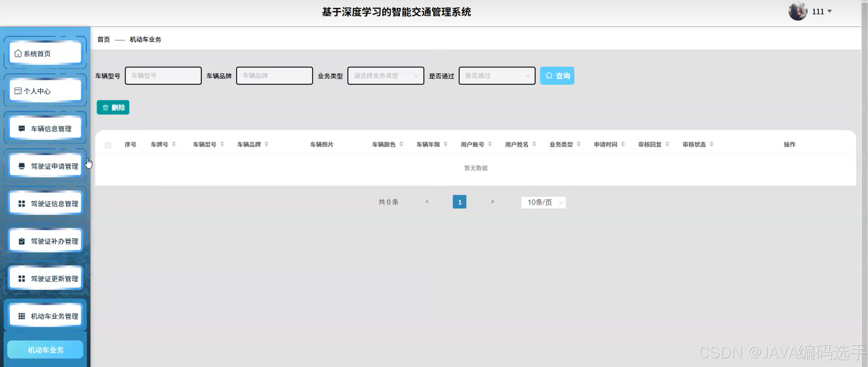
Task: Click the 共 0 条 total count
Action: (x=388, y=202)
